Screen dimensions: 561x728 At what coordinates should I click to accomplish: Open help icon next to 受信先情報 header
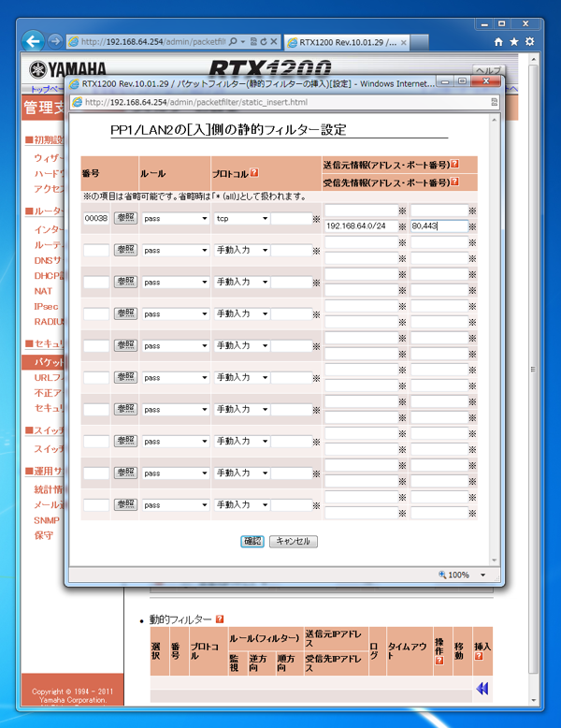click(x=454, y=182)
